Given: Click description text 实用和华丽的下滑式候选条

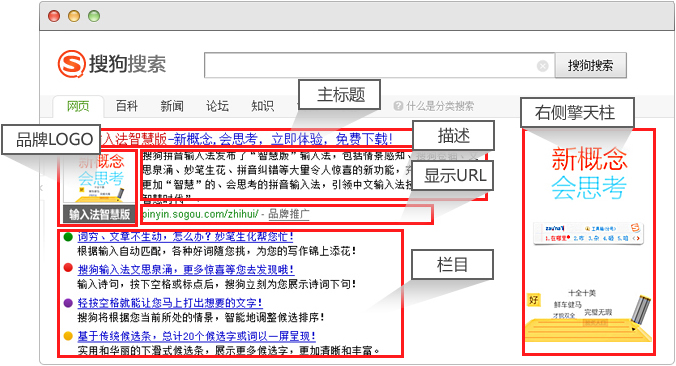Looking at the screenshot, I should [x=228, y=350].
